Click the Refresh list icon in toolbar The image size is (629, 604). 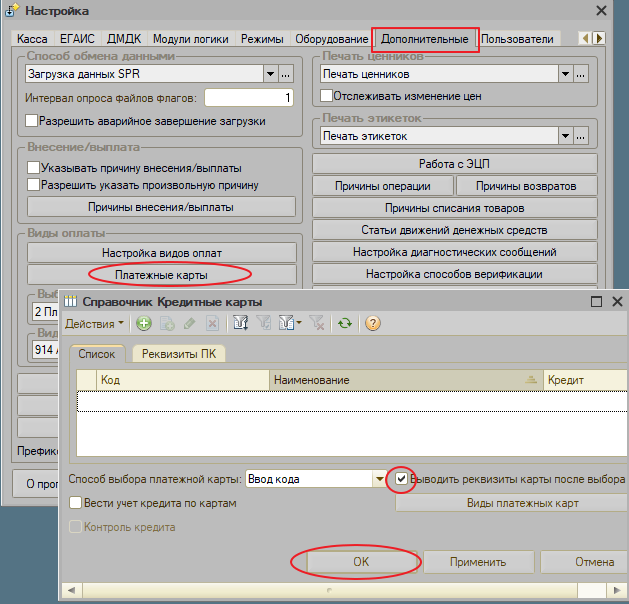(x=345, y=323)
